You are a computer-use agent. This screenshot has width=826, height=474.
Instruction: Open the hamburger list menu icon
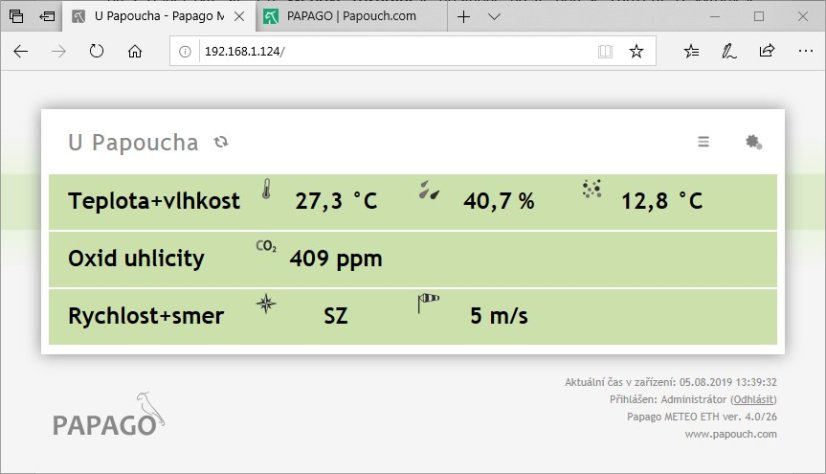click(x=703, y=142)
